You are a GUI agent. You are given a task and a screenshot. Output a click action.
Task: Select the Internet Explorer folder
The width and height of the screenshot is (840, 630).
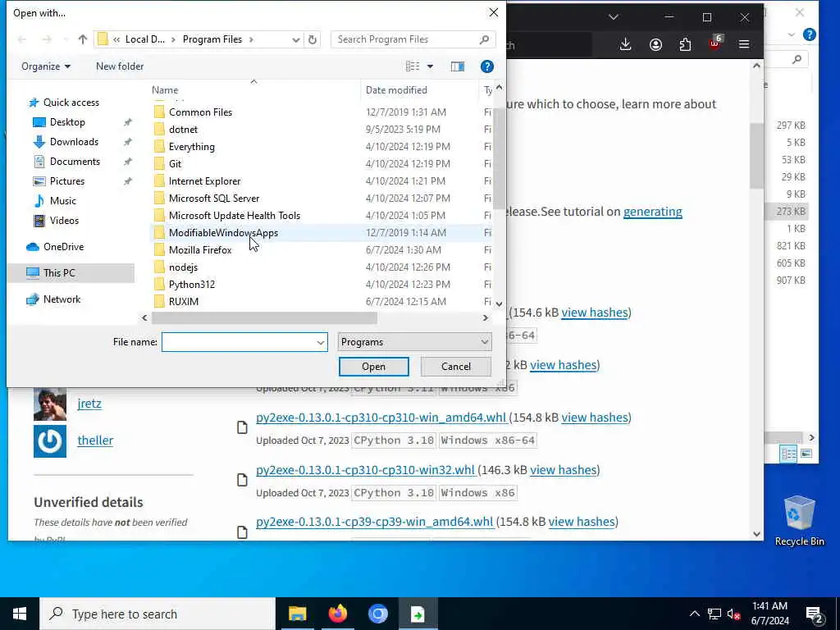tap(204, 181)
